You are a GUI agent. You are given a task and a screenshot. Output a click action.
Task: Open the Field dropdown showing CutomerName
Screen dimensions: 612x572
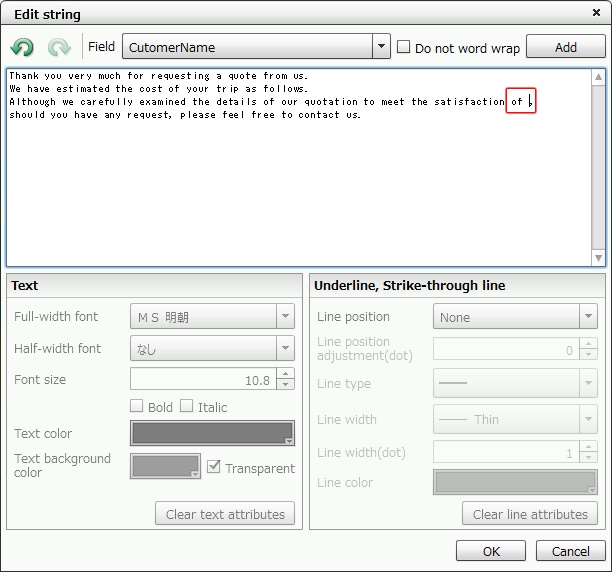point(256,46)
